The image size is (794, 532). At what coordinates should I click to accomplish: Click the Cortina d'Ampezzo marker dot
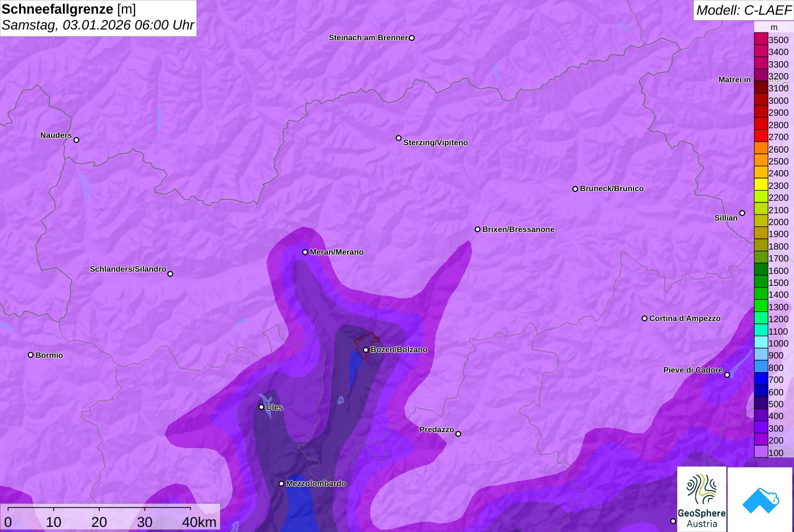coord(644,319)
